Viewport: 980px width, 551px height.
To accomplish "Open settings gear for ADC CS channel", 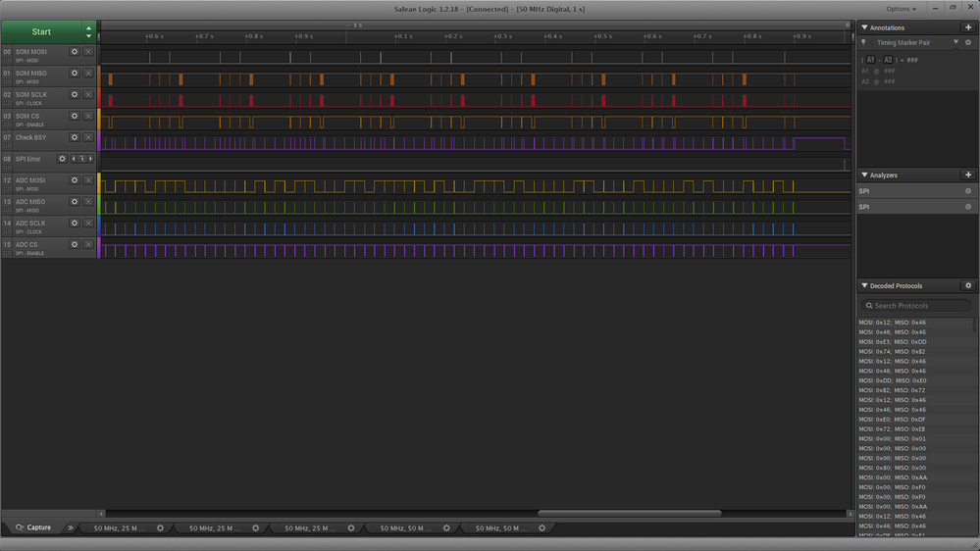I will click(75, 244).
